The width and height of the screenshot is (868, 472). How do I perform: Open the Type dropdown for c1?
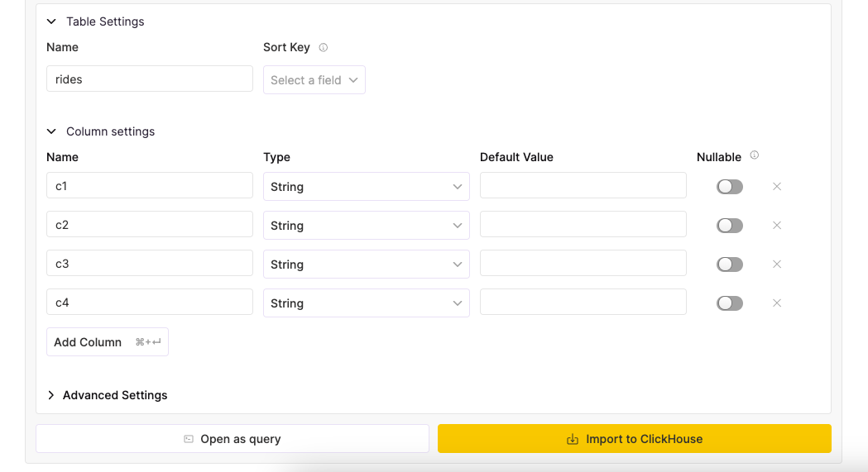[366, 187]
